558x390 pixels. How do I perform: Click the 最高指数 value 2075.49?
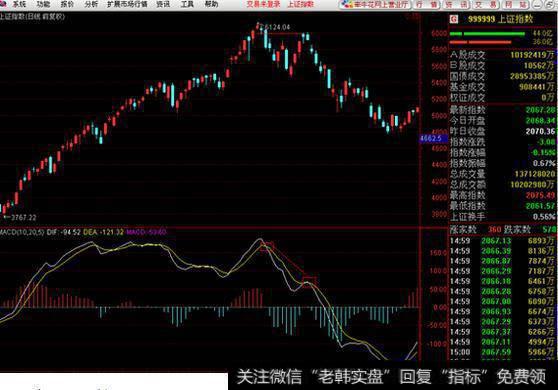tap(541, 195)
